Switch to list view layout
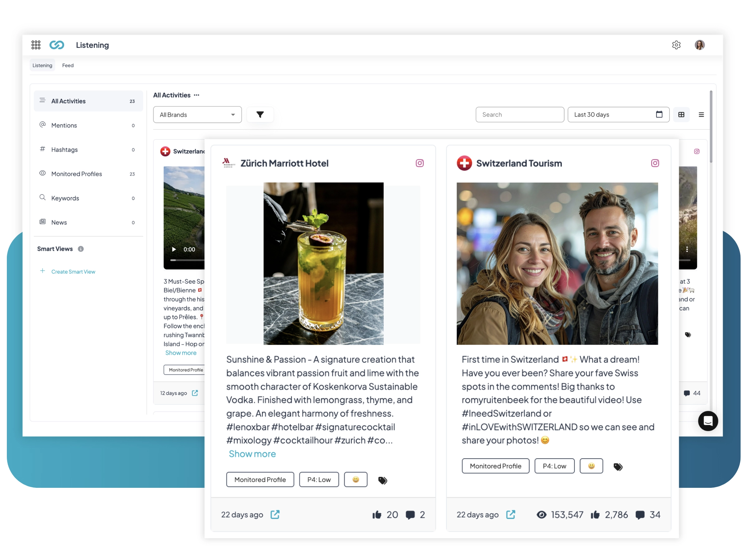 (701, 114)
